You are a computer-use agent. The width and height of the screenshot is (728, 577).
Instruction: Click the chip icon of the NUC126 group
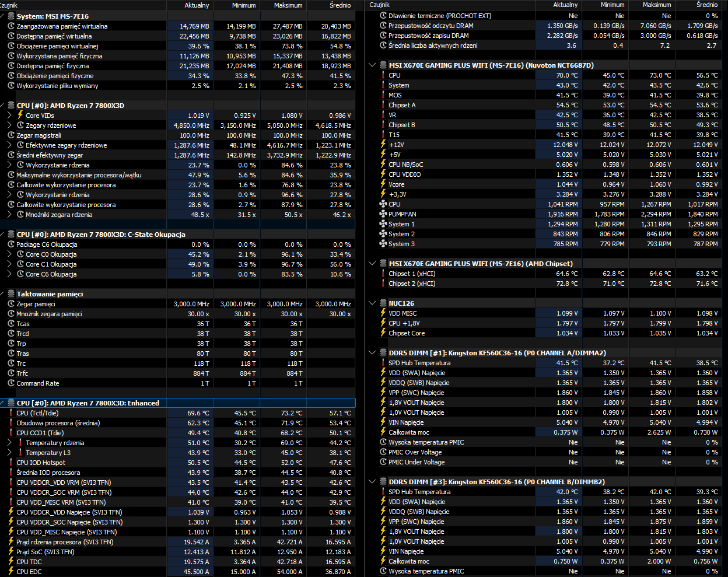coord(383,303)
